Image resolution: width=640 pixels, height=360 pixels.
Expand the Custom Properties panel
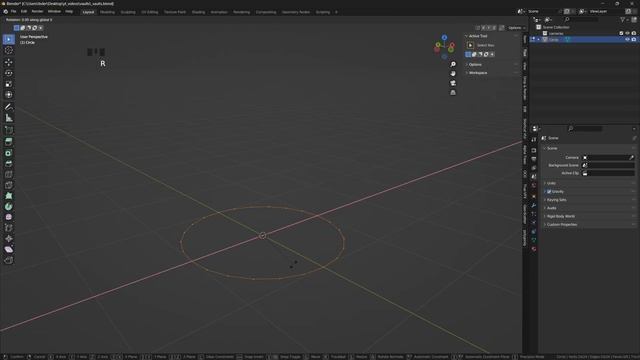click(589, 224)
